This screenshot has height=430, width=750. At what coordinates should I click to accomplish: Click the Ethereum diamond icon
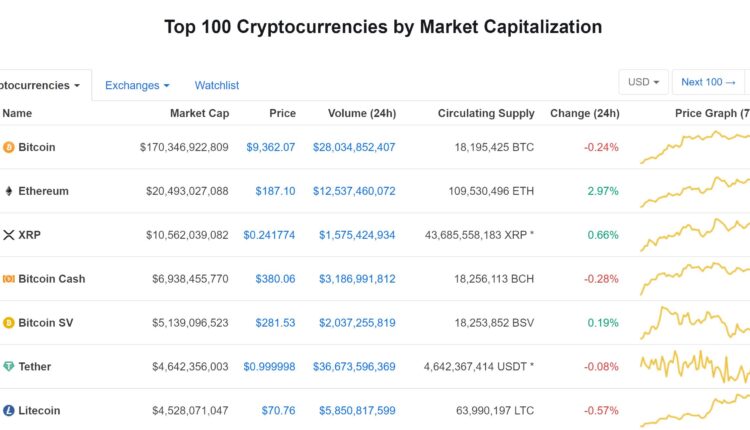click(9, 191)
